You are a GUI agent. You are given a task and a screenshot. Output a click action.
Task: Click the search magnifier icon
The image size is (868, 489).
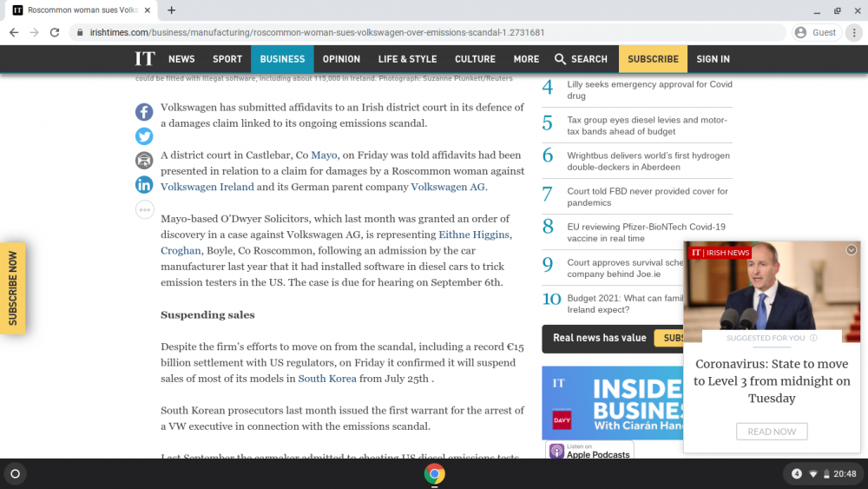[x=560, y=59]
